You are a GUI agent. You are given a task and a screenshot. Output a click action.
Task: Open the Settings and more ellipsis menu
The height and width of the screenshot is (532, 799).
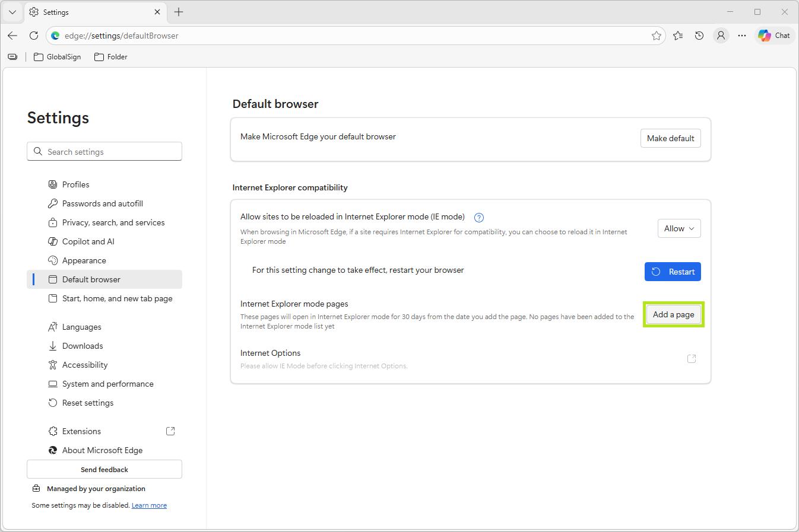[x=742, y=36]
